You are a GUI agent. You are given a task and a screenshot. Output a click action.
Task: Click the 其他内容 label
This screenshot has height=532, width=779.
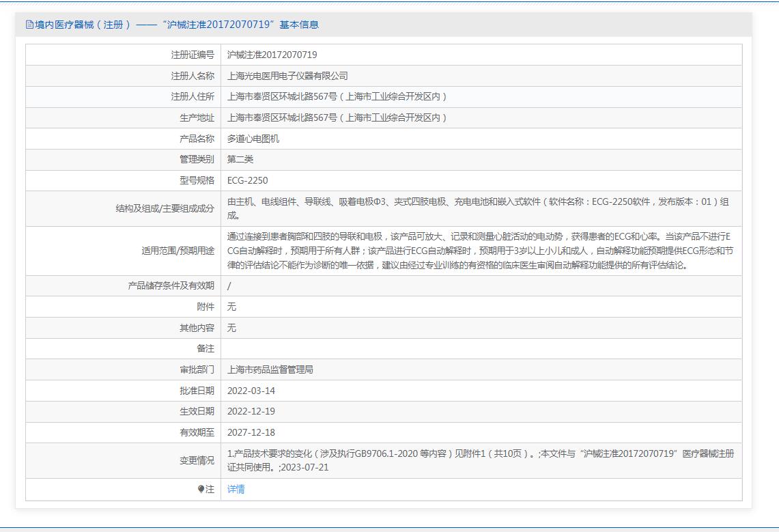tap(197, 328)
